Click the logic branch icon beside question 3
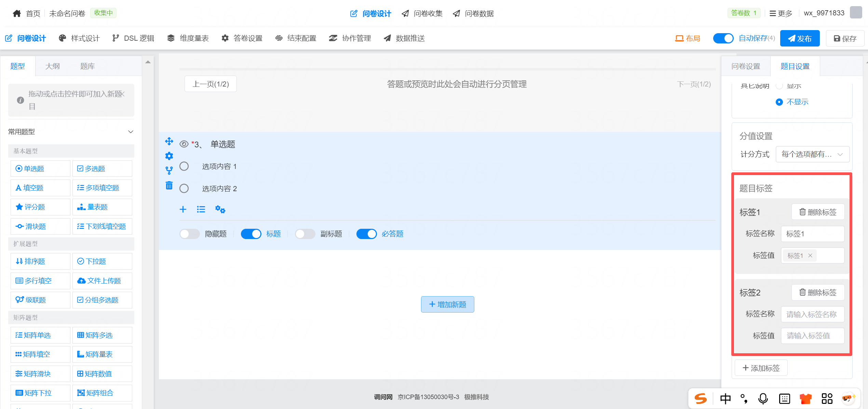The width and height of the screenshot is (868, 409). 169,170
